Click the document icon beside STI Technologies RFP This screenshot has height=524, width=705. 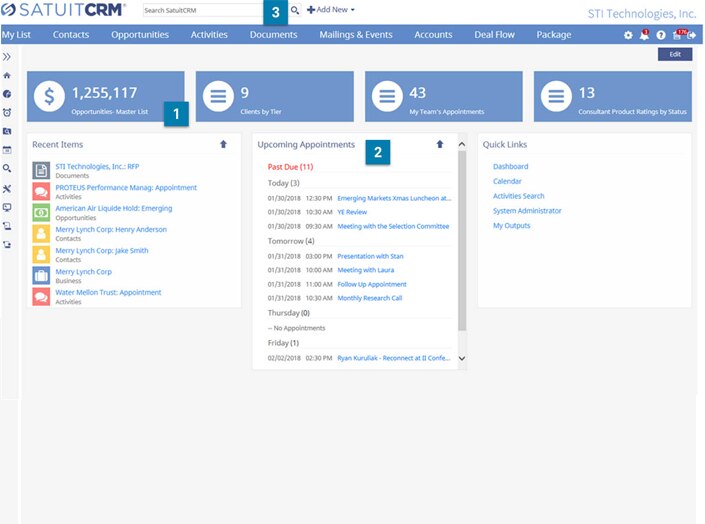point(41,170)
